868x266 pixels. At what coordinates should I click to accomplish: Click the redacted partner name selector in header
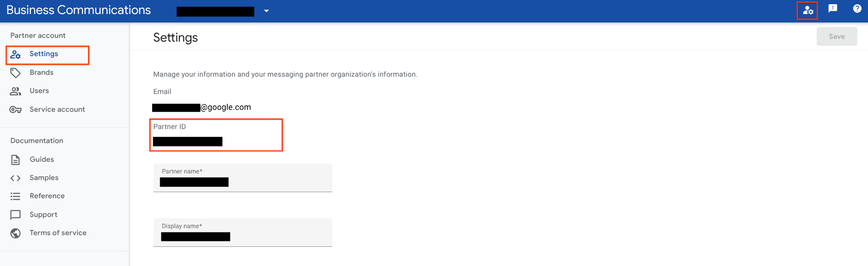tap(215, 11)
